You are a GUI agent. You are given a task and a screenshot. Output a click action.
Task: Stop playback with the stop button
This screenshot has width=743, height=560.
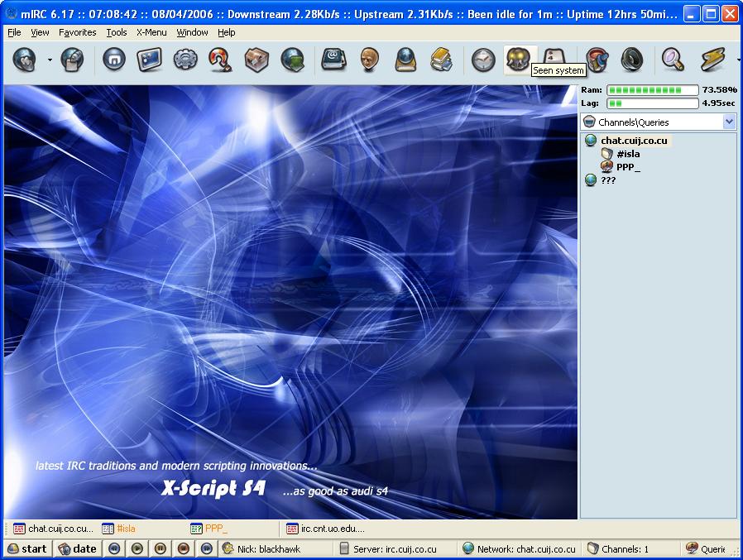click(184, 548)
